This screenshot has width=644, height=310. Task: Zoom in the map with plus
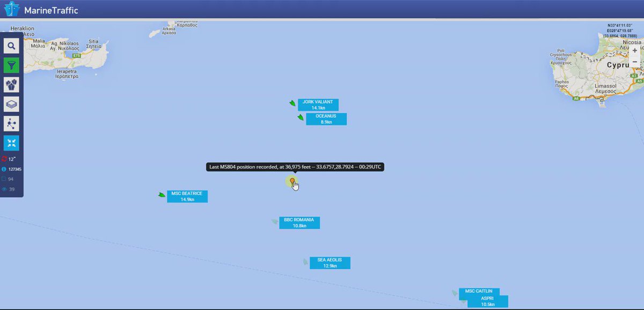pos(635,50)
